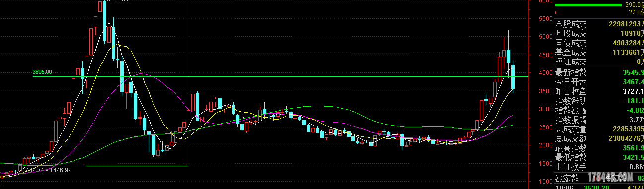Open the 国债成交 entry
This screenshot has height=189, width=644.
[599, 43]
